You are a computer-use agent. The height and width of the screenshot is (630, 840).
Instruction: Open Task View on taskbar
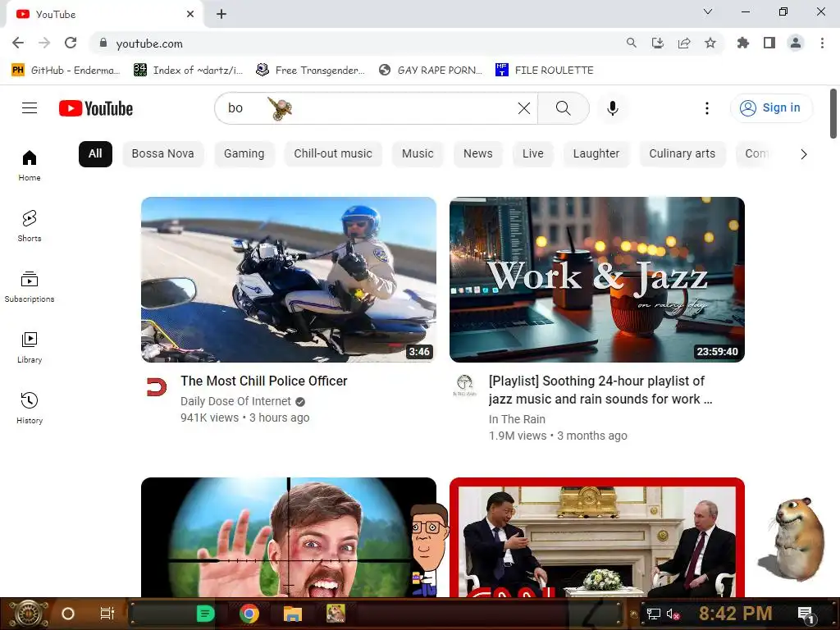[107, 614]
